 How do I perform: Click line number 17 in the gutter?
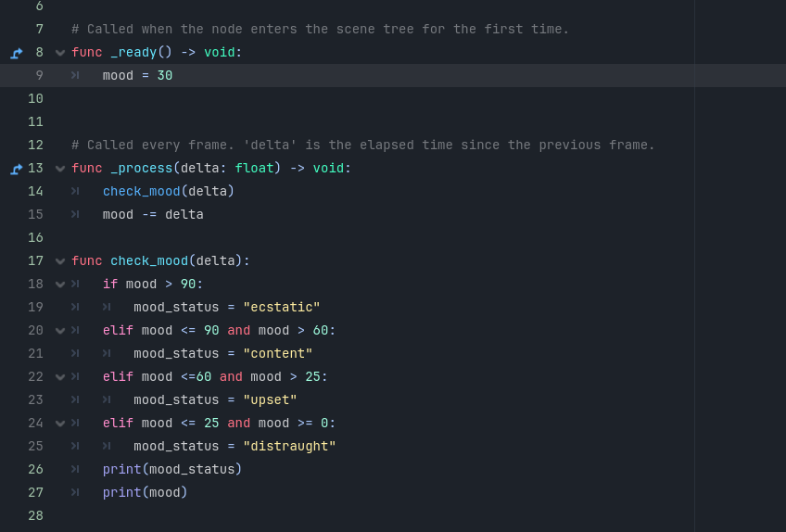pos(35,261)
